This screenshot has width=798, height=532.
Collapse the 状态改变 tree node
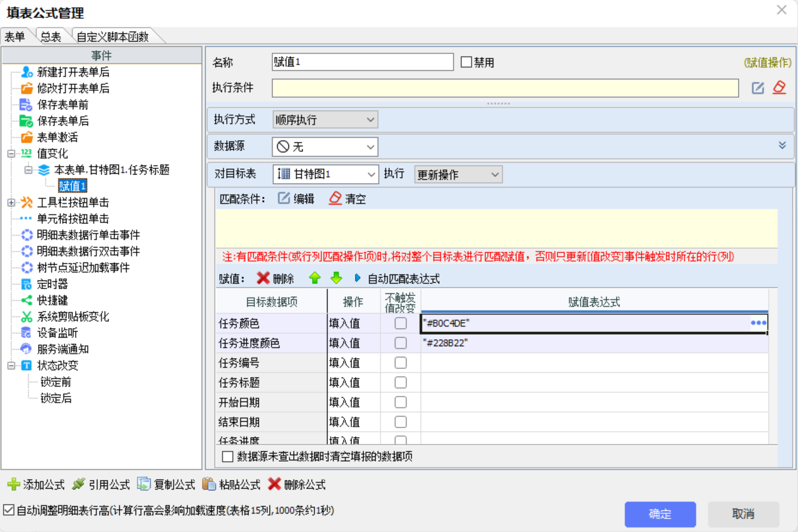coord(11,366)
